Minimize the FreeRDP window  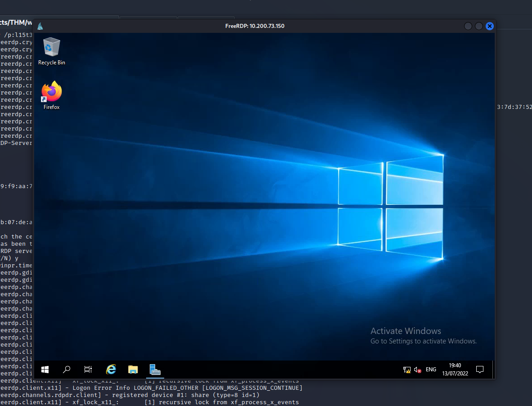468,26
